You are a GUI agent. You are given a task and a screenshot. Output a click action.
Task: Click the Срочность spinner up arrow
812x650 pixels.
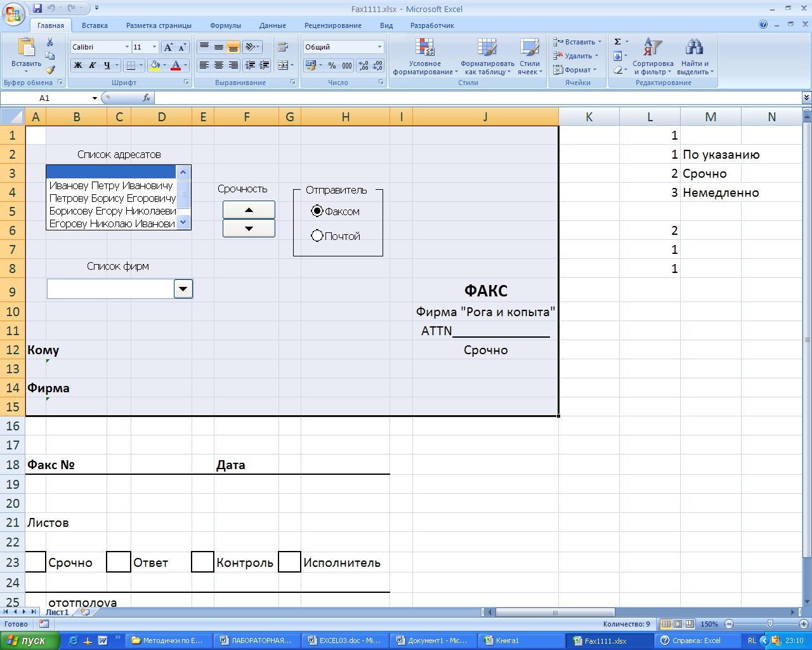tap(249, 209)
